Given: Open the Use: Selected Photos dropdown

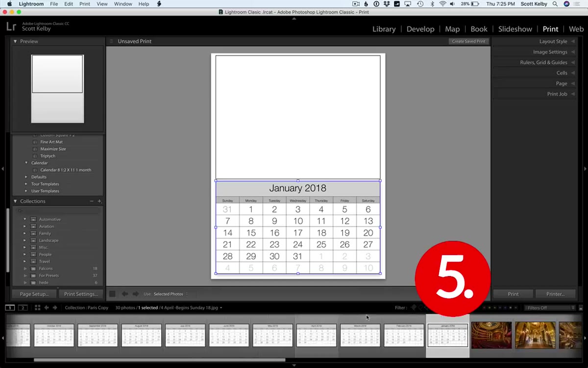Looking at the screenshot, I should 171,294.
